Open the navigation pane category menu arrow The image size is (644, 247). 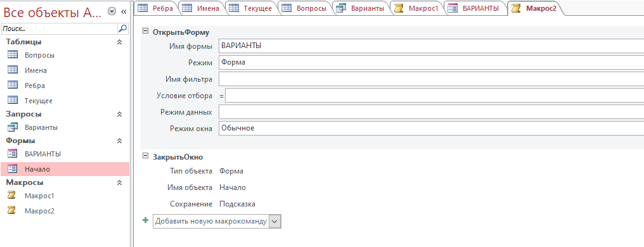click(x=112, y=12)
